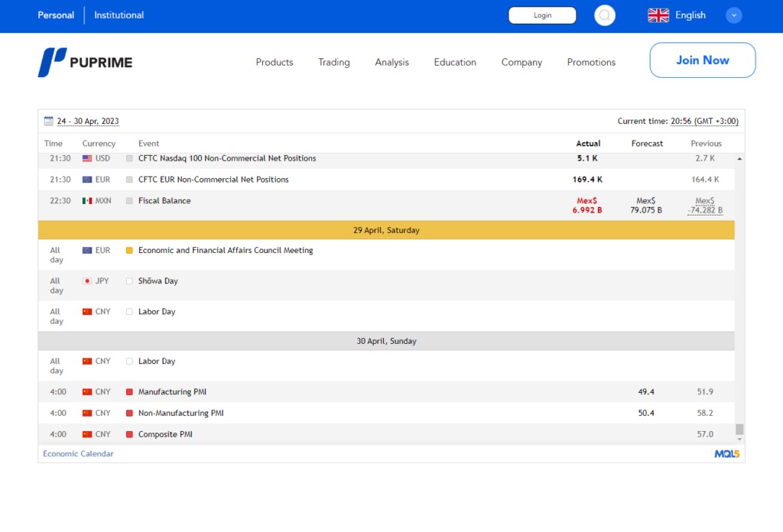This screenshot has height=532, width=783.
Task: Click the 29 April, Saturday header
Action: coord(386,230)
